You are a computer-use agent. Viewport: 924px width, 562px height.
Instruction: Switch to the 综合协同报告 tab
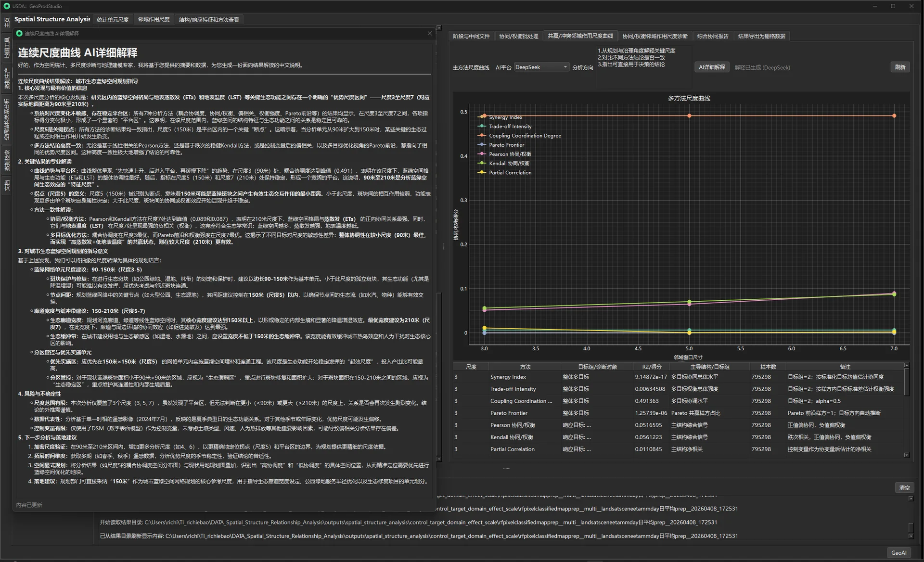[713, 36]
